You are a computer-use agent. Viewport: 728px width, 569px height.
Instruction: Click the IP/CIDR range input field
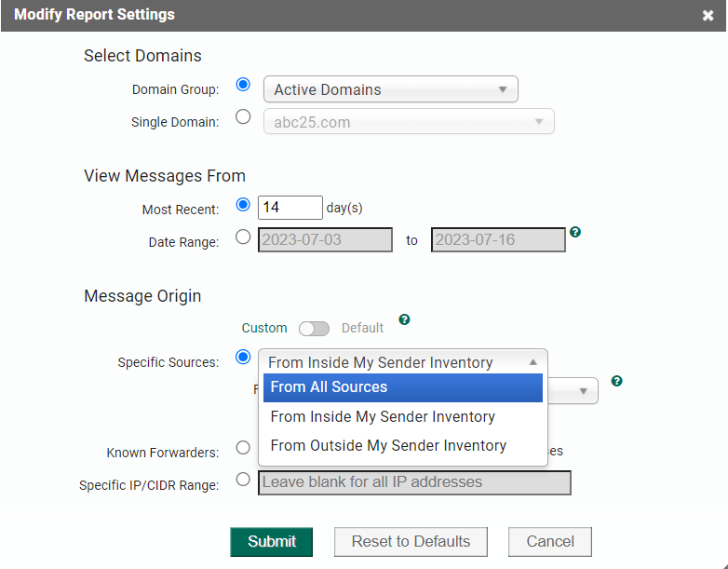(414, 482)
